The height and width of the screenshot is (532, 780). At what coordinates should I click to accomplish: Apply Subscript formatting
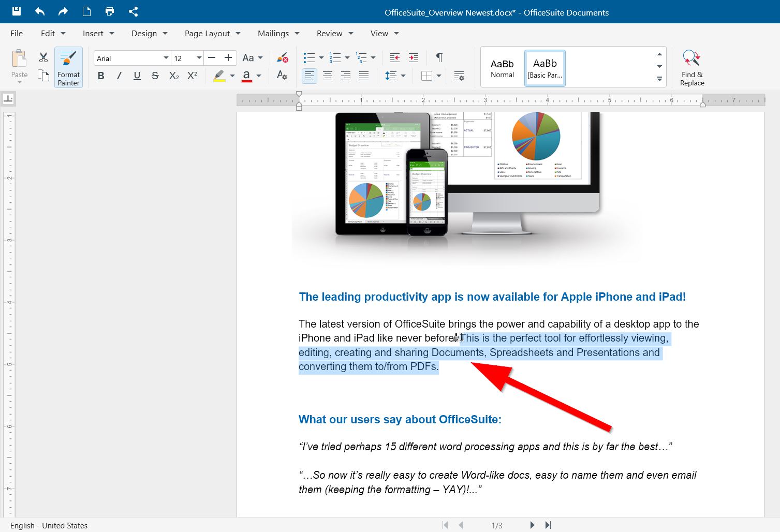pos(174,76)
